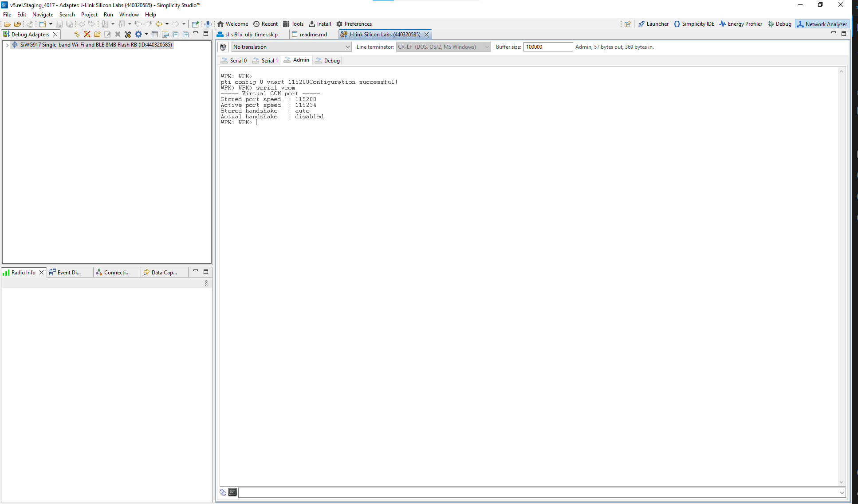Click the terminal icon next to command input
Image resolution: width=858 pixels, height=504 pixels.
pyautogui.click(x=232, y=492)
